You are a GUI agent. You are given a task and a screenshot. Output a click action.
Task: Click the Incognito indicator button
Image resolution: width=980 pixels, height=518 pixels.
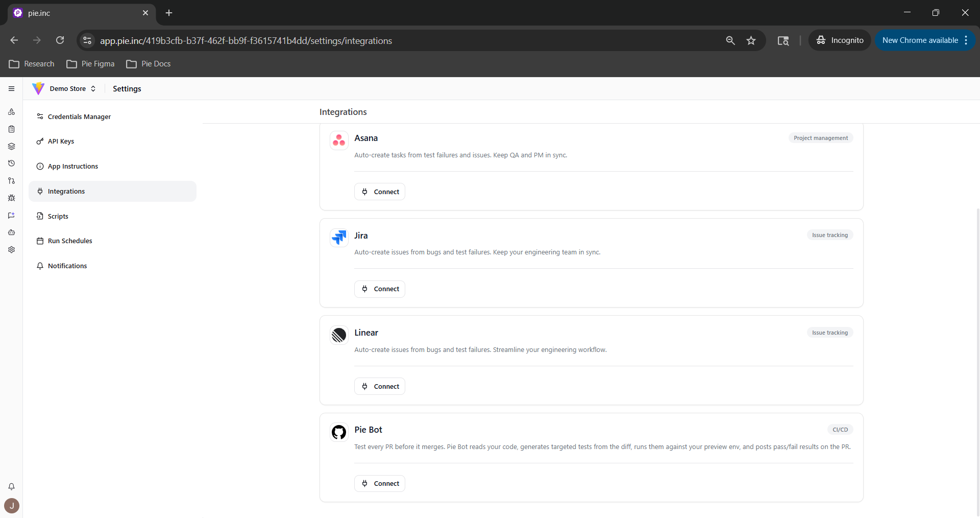tap(840, 40)
